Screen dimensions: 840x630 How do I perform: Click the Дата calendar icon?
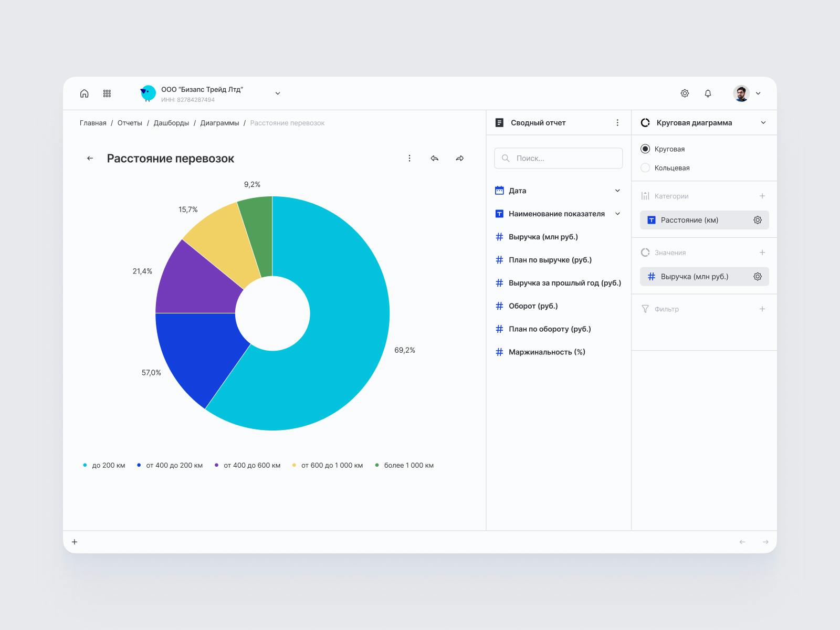499,191
